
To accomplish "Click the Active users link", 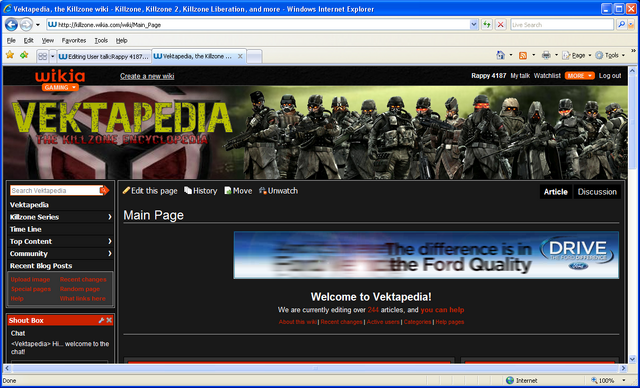I will 383,322.
